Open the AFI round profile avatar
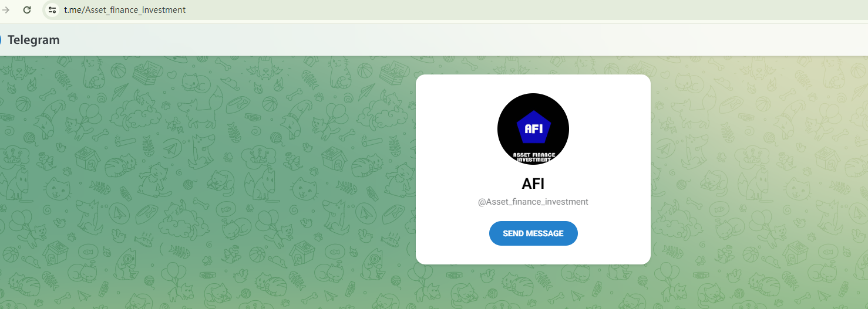This screenshot has height=309, width=868. coord(533,129)
